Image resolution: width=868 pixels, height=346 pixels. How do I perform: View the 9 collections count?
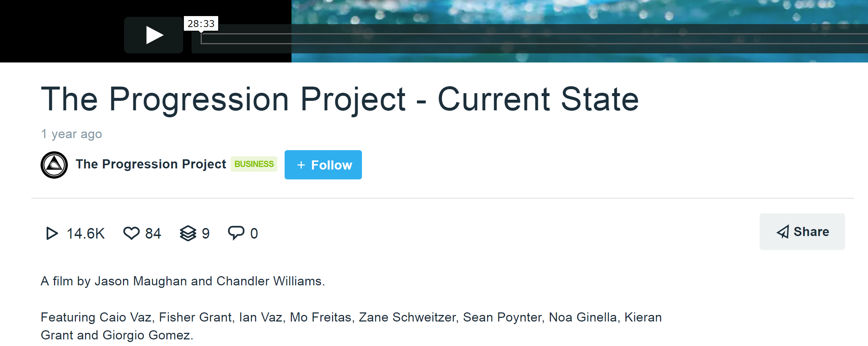coord(206,234)
